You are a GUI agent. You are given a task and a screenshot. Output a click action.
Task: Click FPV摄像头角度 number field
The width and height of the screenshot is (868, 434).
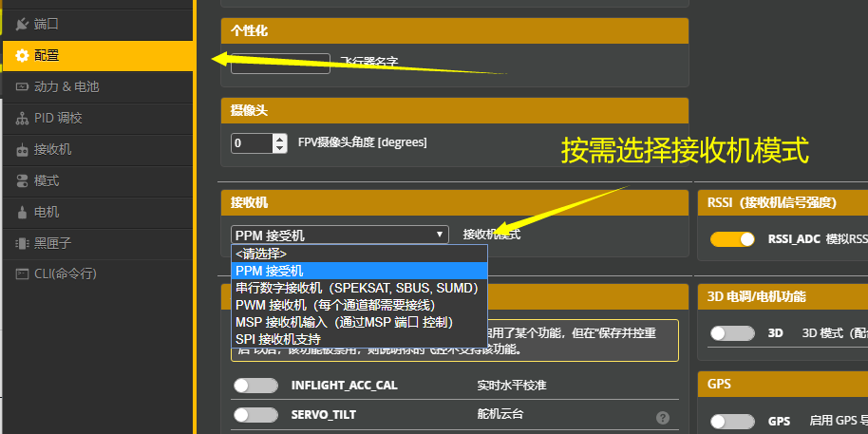[259, 142]
